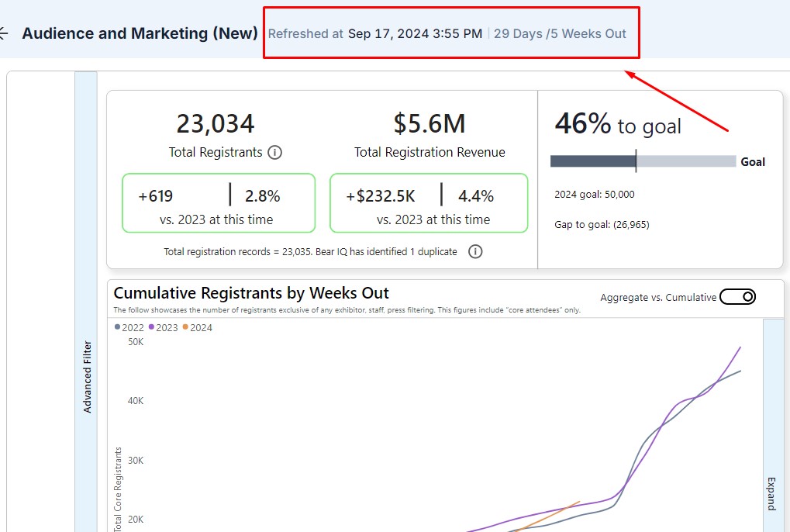Toggle the Aggregate vs. Cumulative switch
This screenshot has width=790, height=532.
pyautogui.click(x=737, y=297)
